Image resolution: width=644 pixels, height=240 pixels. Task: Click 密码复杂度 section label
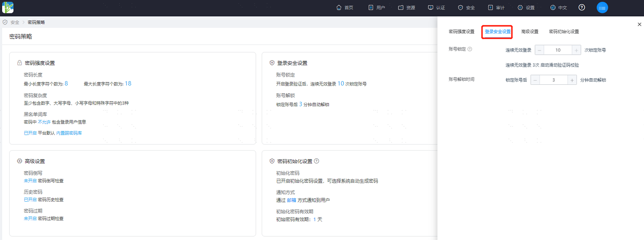pyautogui.click(x=36, y=95)
